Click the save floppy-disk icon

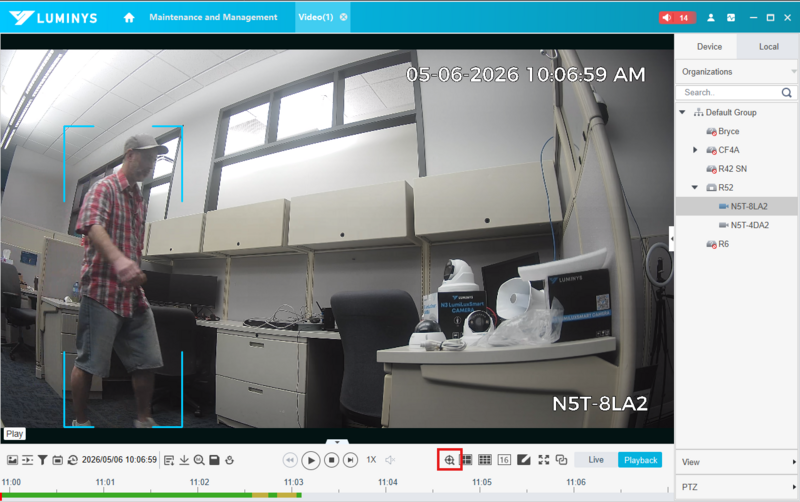coord(214,460)
